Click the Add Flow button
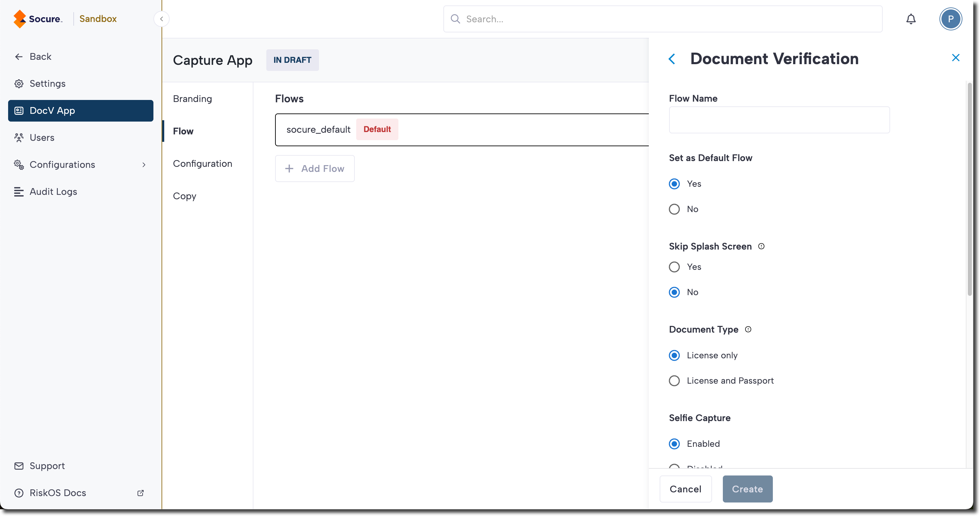The height and width of the screenshot is (516, 980). (x=315, y=169)
